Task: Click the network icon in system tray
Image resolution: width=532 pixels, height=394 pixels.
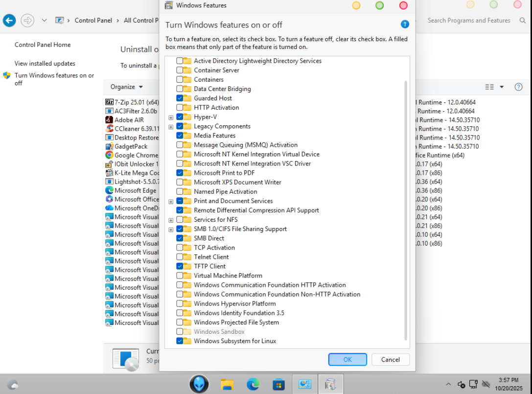Action: tap(474, 384)
